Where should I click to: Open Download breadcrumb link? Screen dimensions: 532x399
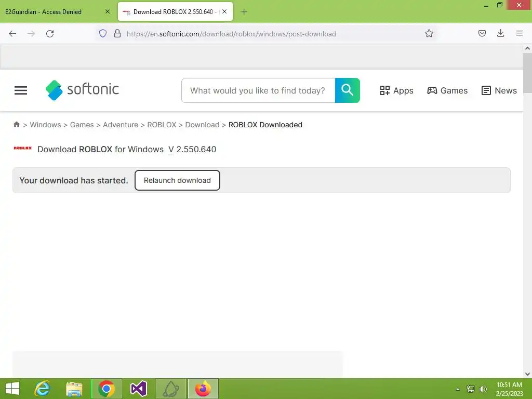(x=202, y=125)
